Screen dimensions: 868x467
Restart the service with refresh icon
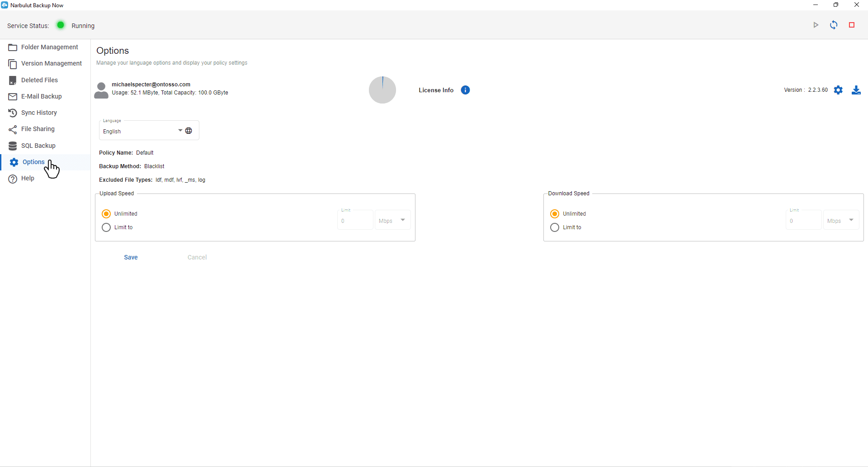pos(834,25)
